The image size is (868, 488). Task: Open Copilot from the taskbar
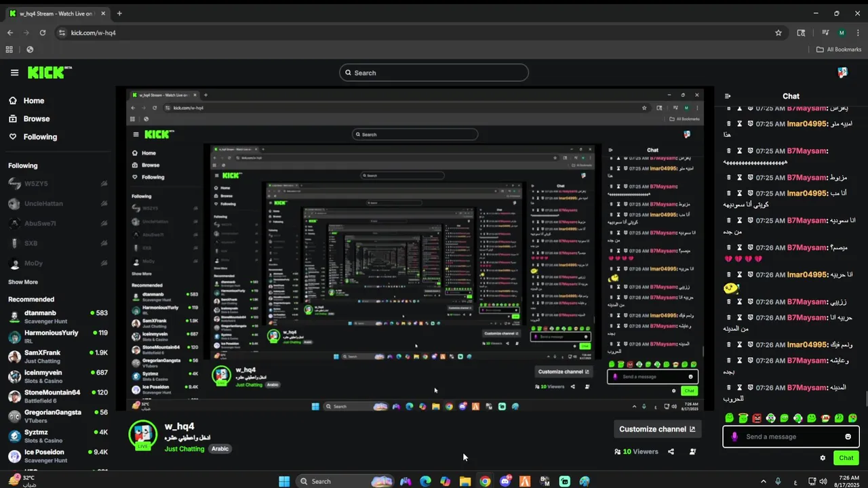[x=445, y=481]
